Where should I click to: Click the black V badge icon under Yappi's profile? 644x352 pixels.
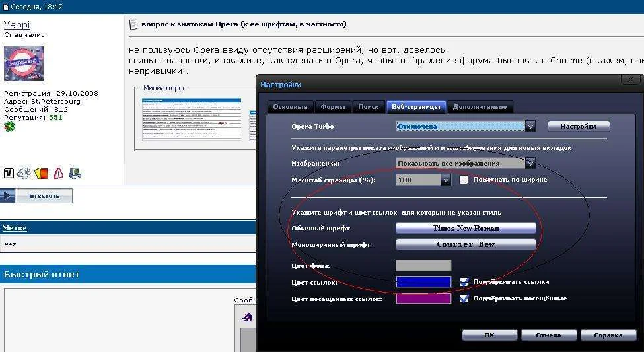pos(9,173)
